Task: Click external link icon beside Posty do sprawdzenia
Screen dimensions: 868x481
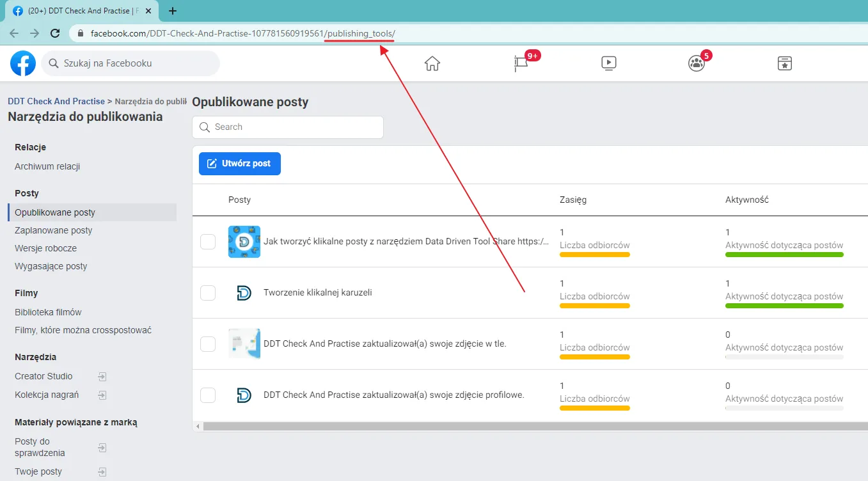Action: click(x=102, y=447)
